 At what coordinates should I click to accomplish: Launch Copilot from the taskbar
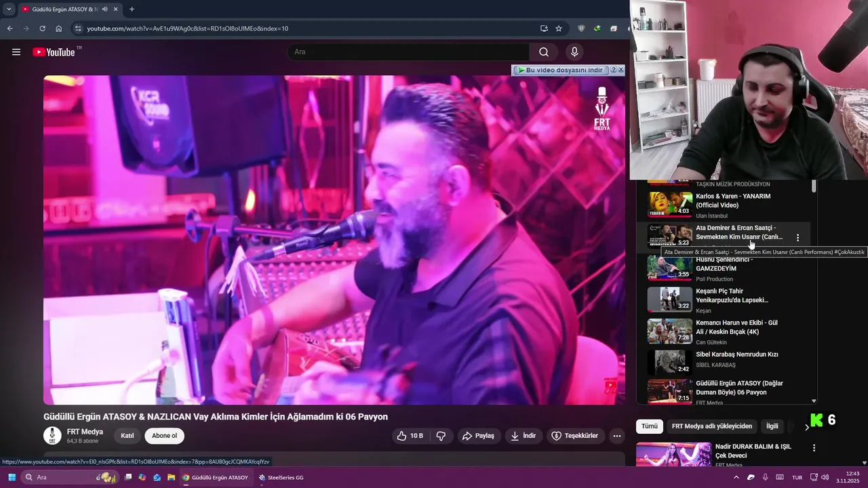(142, 477)
